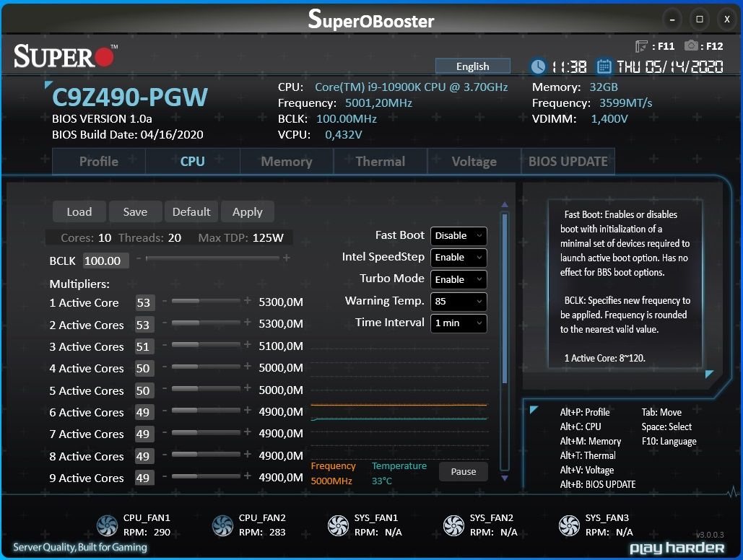
Task: Open the Turbo Mode dropdown
Action: click(x=459, y=279)
